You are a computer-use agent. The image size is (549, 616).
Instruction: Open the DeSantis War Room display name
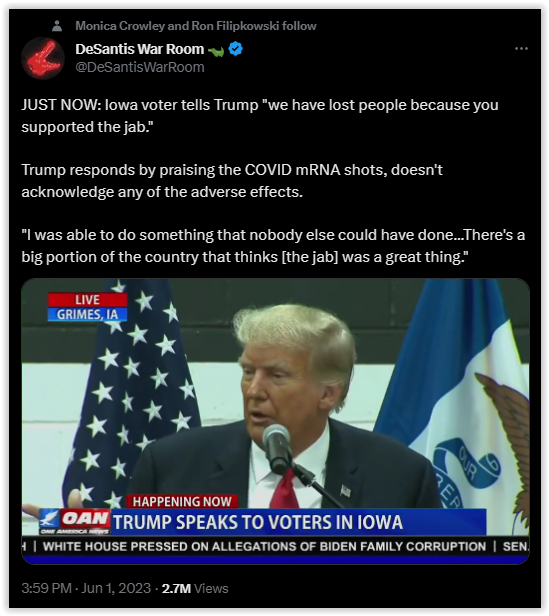click(140, 49)
